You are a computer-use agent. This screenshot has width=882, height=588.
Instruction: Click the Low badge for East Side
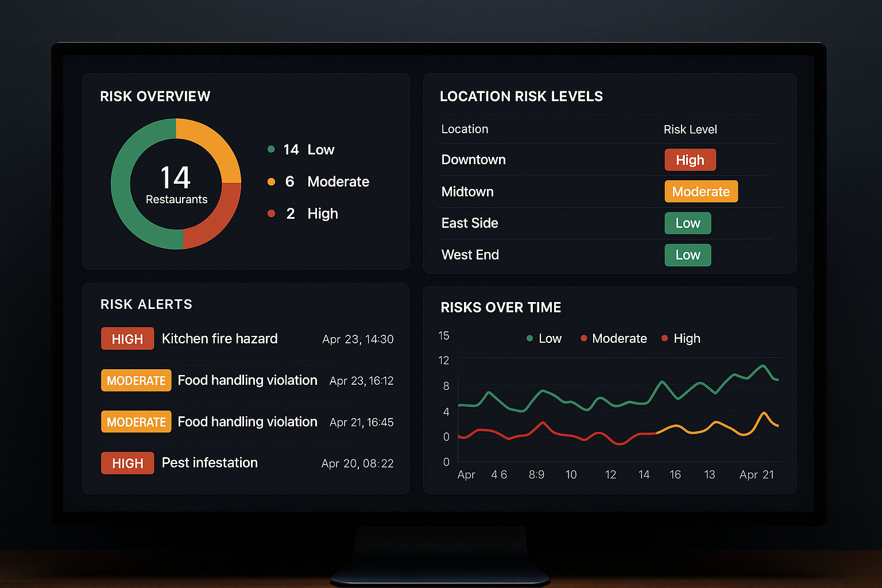click(x=687, y=223)
